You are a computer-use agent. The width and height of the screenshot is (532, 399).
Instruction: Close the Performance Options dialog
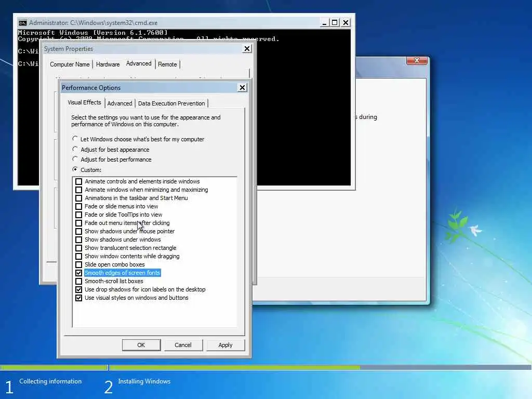(x=242, y=87)
